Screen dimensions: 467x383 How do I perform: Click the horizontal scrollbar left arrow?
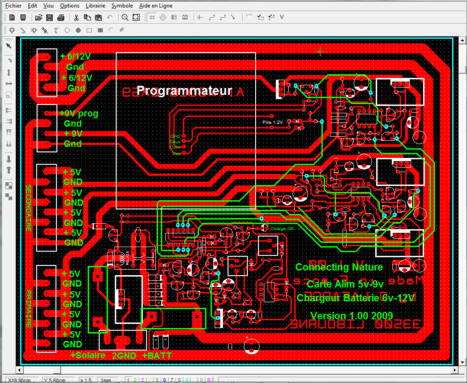[20, 370]
